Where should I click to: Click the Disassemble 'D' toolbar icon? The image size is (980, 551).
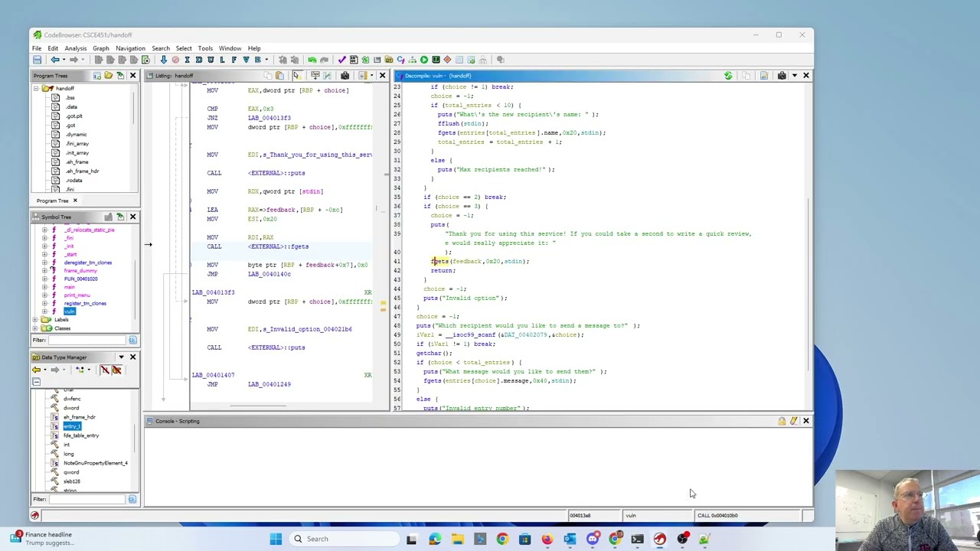click(199, 60)
